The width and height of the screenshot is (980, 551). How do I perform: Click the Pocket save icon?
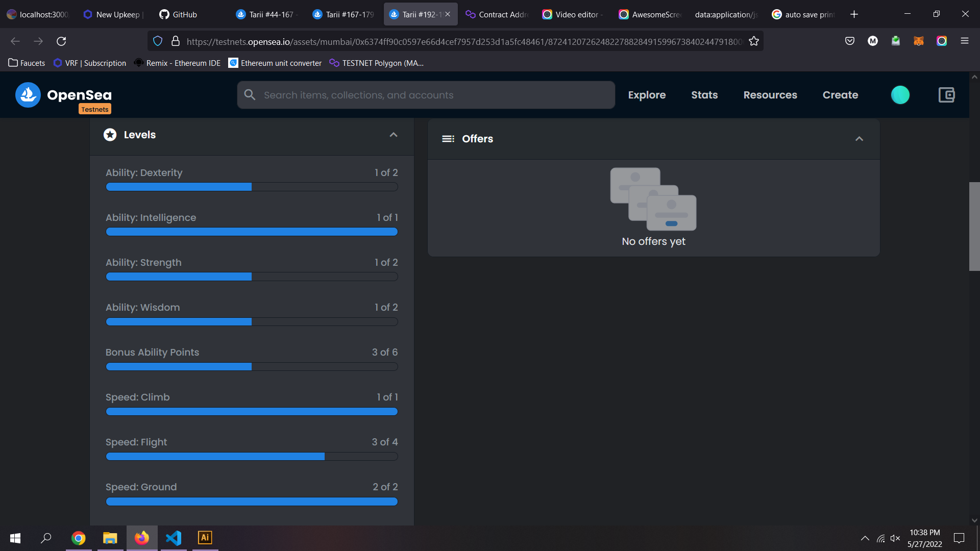click(850, 41)
